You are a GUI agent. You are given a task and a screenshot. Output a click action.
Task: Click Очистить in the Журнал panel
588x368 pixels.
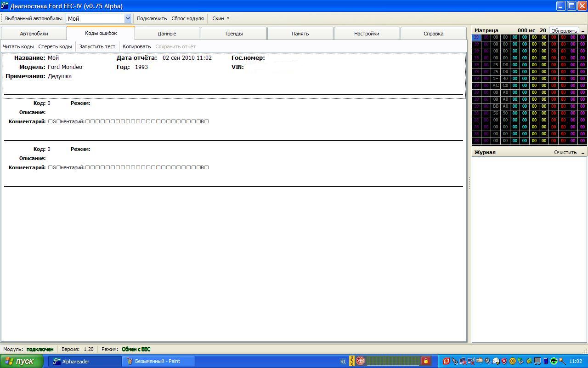(565, 153)
